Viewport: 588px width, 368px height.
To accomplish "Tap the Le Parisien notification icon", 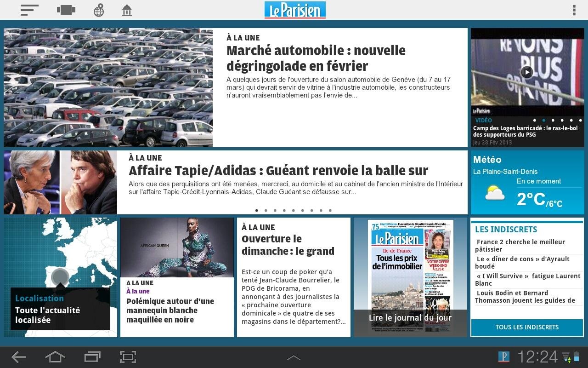I will pyautogui.click(x=504, y=357).
